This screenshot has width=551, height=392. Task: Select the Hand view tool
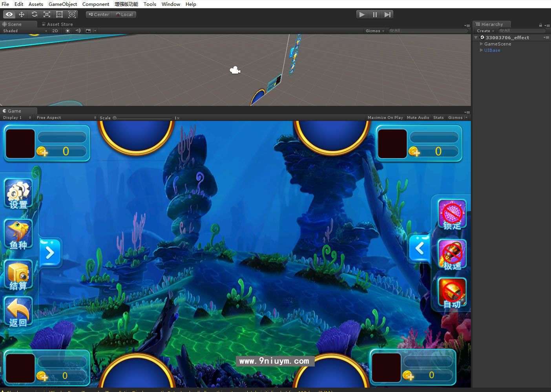[9, 15]
